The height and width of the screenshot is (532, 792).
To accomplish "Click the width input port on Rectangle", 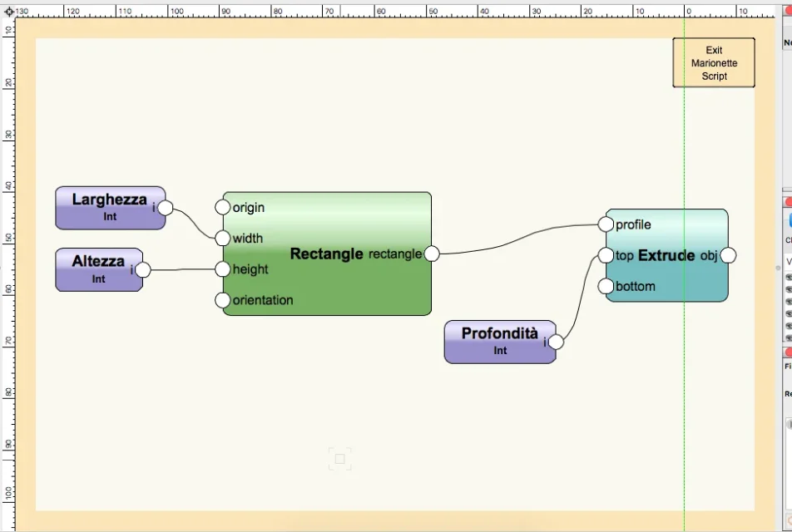I will point(222,239).
